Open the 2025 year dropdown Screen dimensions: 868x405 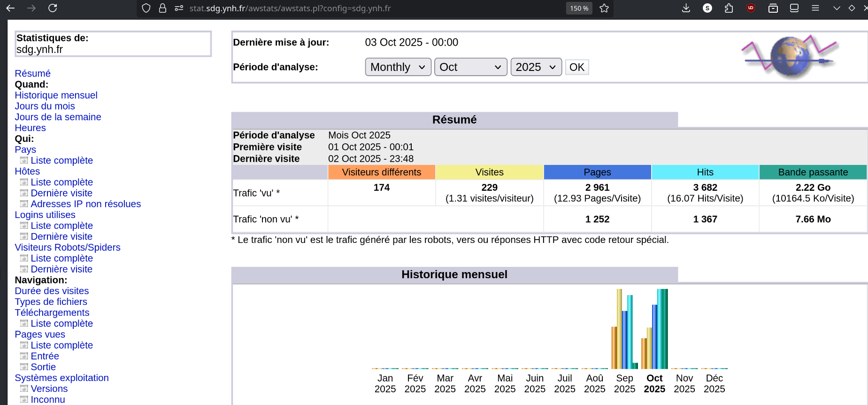coord(536,67)
